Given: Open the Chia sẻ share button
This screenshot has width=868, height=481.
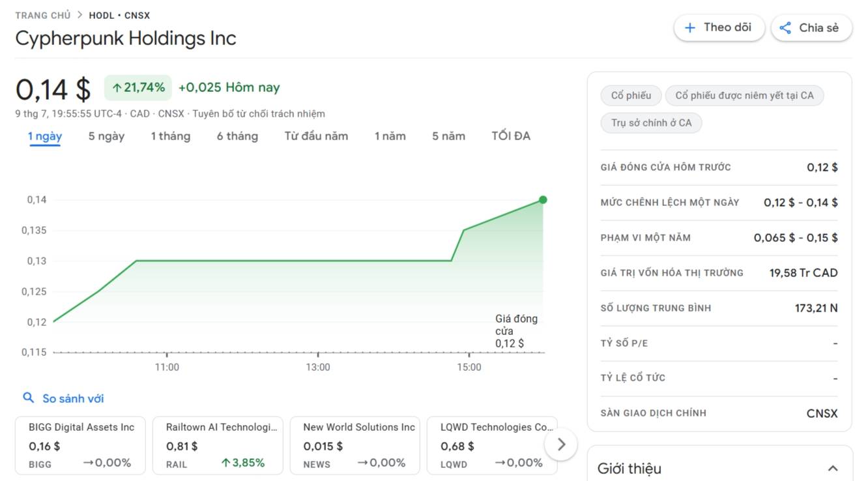Looking at the screenshot, I should (811, 28).
